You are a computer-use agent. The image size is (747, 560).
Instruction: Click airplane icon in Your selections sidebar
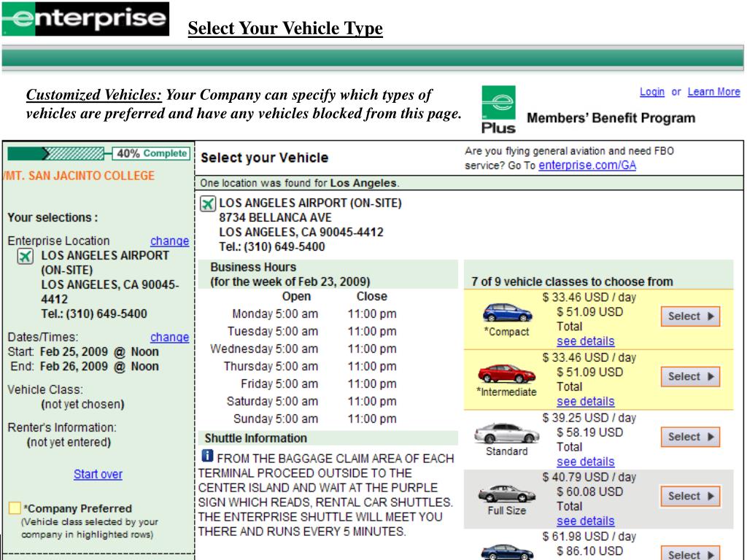coord(26,256)
